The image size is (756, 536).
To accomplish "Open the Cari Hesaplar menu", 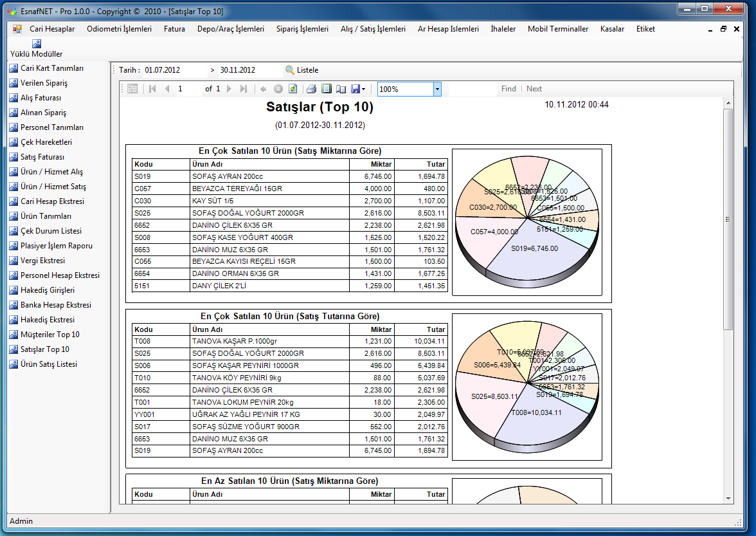I will (52, 29).
